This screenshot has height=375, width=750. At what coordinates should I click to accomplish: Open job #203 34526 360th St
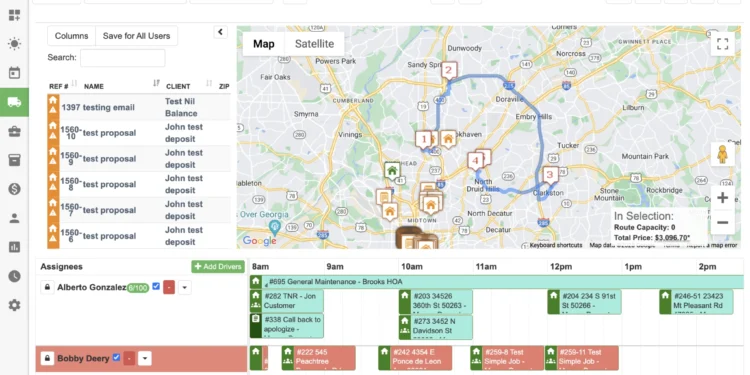436,301
